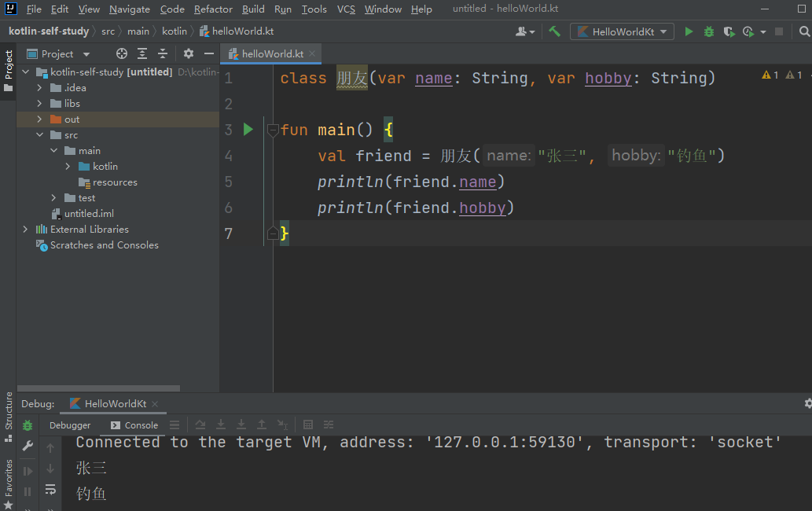Open the Navigate menu

pos(130,9)
